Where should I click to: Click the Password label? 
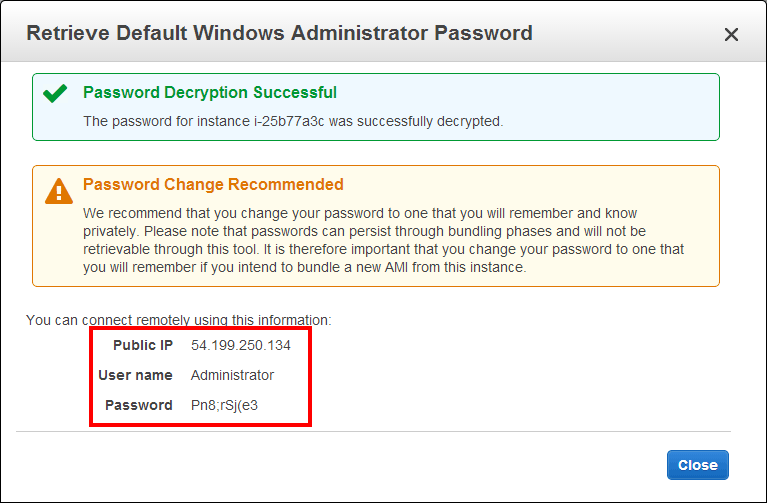(x=139, y=405)
